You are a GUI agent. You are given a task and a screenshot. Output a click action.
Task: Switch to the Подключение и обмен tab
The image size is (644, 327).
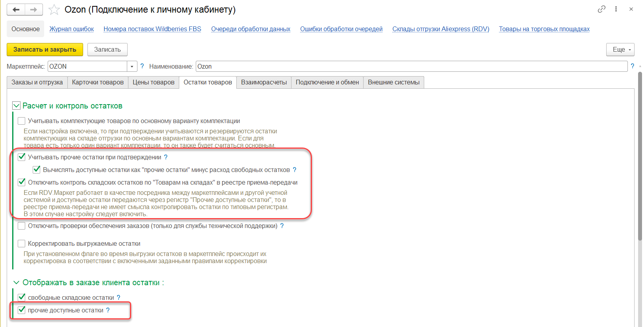click(327, 82)
